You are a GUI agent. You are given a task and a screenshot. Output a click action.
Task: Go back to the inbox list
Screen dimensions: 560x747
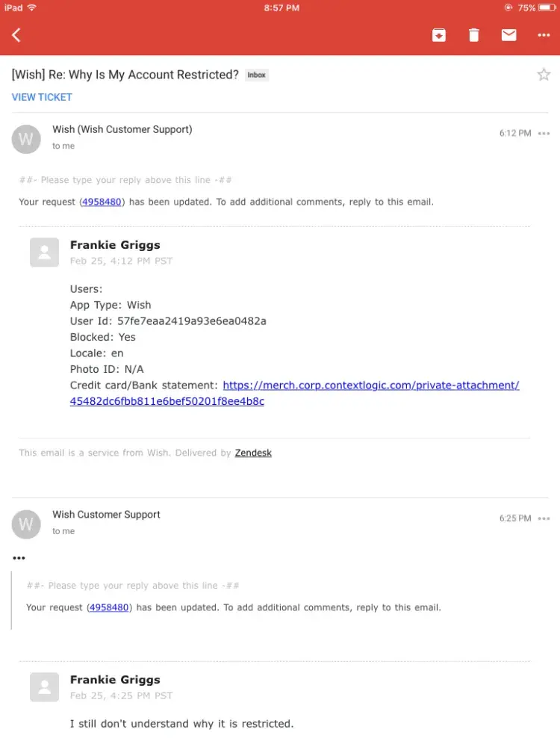tap(16, 35)
